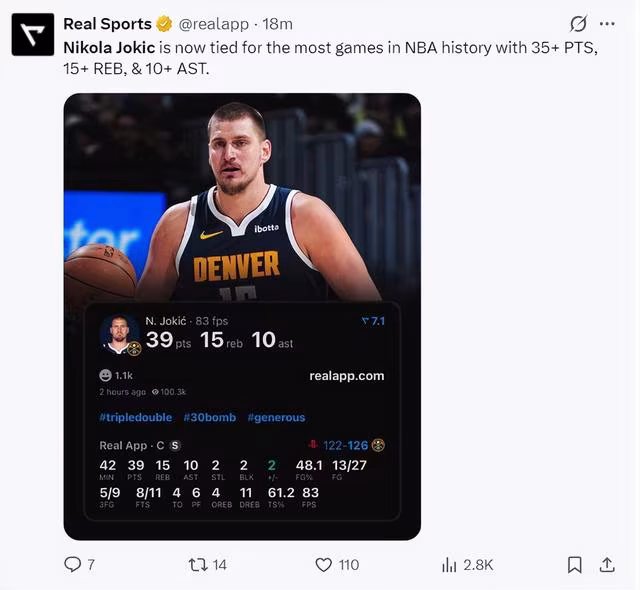Click the small N. Jokić player avatar
The width and height of the screenshot is (640, 590).
tap(120, 336)
